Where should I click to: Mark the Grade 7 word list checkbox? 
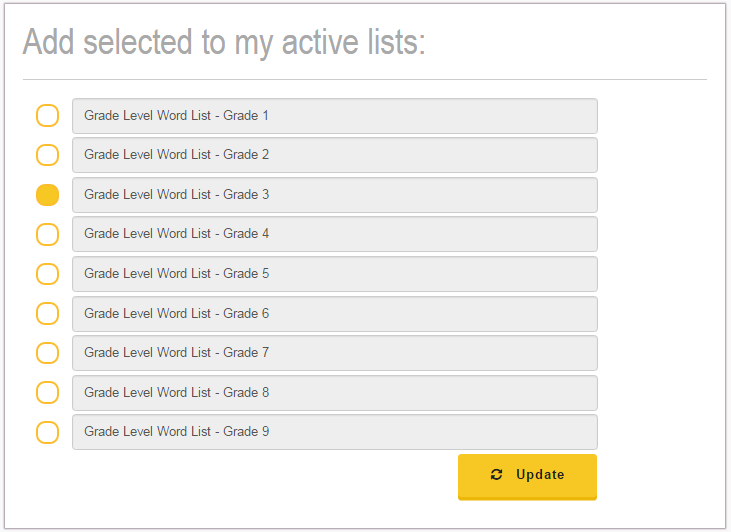47,353
